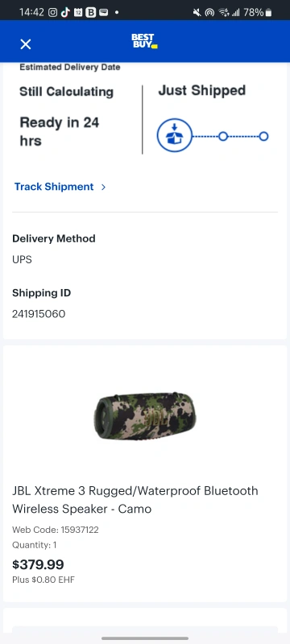Tap the bottom navigation gesture bar
The image size is (290, 644).
tap(145, 638)
